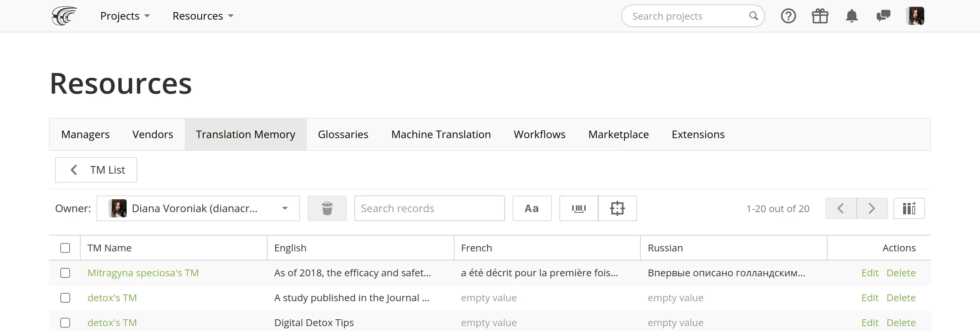Screen dimensions: 980x331
Task: Check the select-all header checkbox
Action: (65, 248)
